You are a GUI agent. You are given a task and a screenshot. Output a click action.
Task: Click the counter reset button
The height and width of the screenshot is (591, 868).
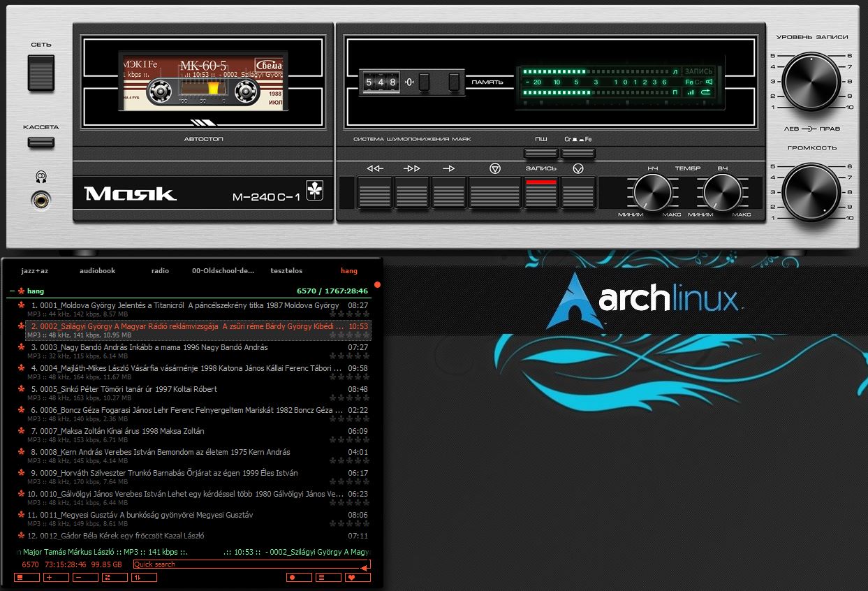tap(423, 82)
